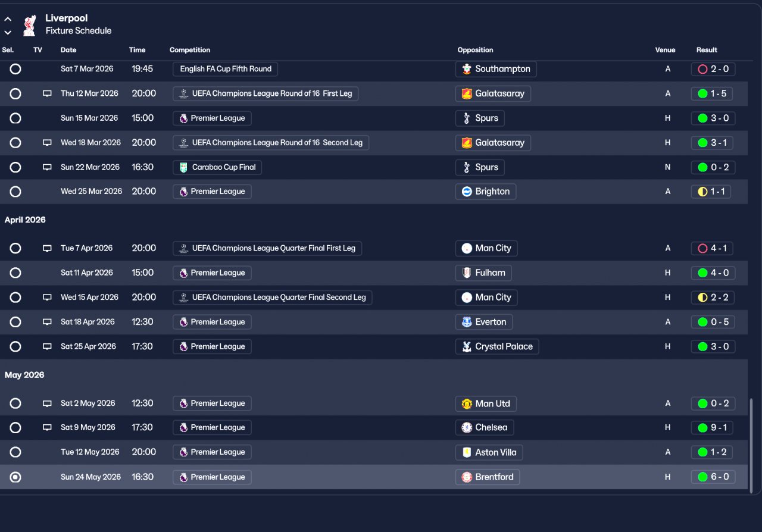This screenshot has height=532, width=762.
Task: Click the Sel. column header
Action: [x=8, y=50]
